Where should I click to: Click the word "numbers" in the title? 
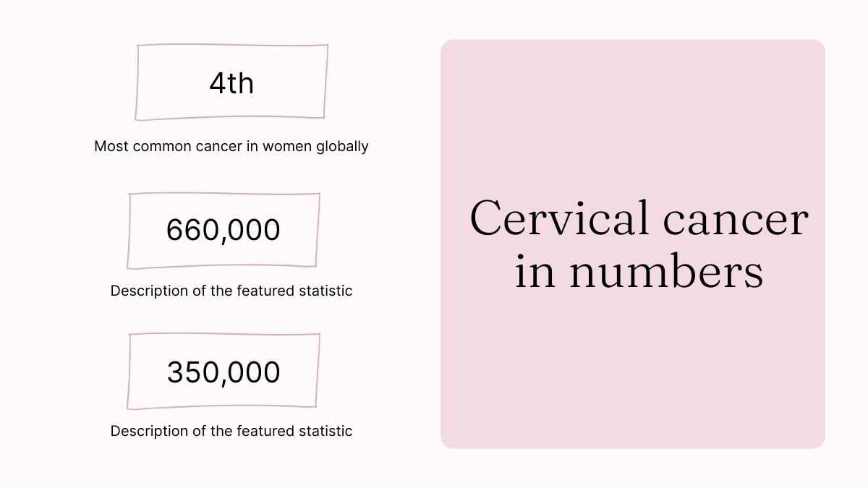(665, 273)
